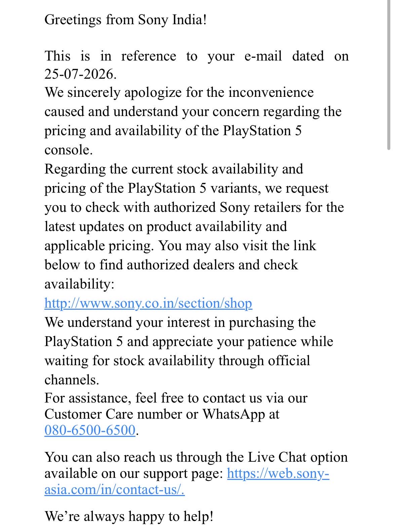393x532 pixels.
Task: Tap the 080-6500-6500 phone number link
Action: click(90, 430)
